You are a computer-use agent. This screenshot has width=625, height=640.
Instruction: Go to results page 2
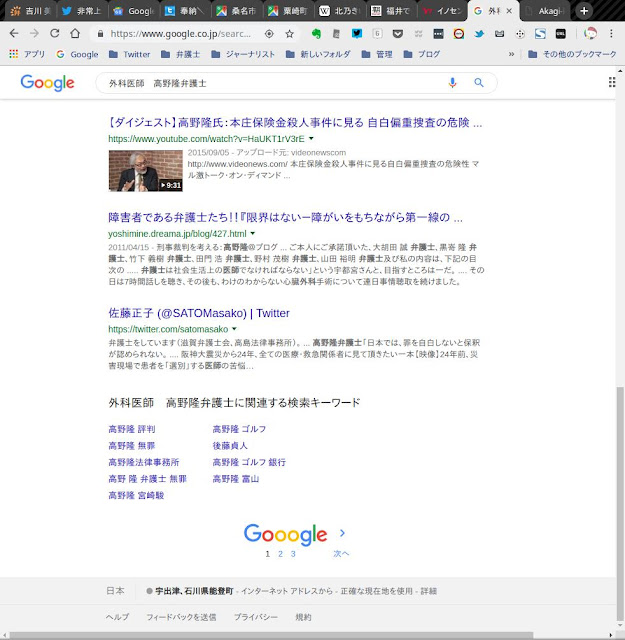pyautogui.click(x=280, y=554)
